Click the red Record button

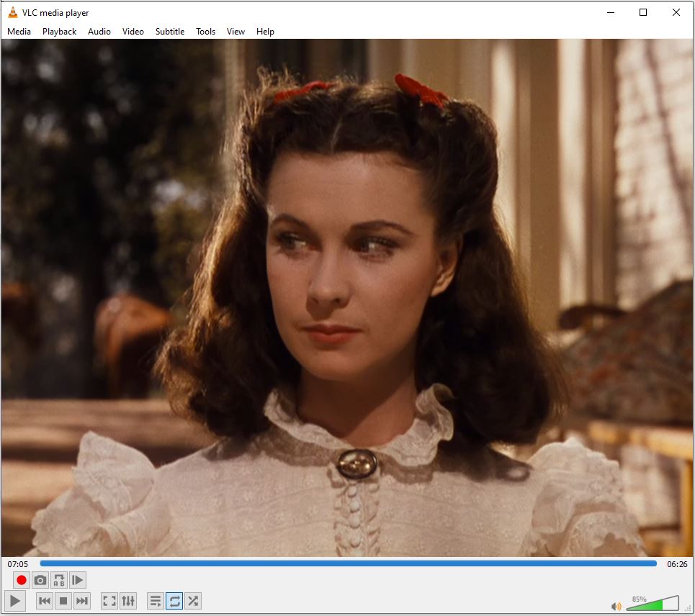pyautogui.click(x=21, y=580)
